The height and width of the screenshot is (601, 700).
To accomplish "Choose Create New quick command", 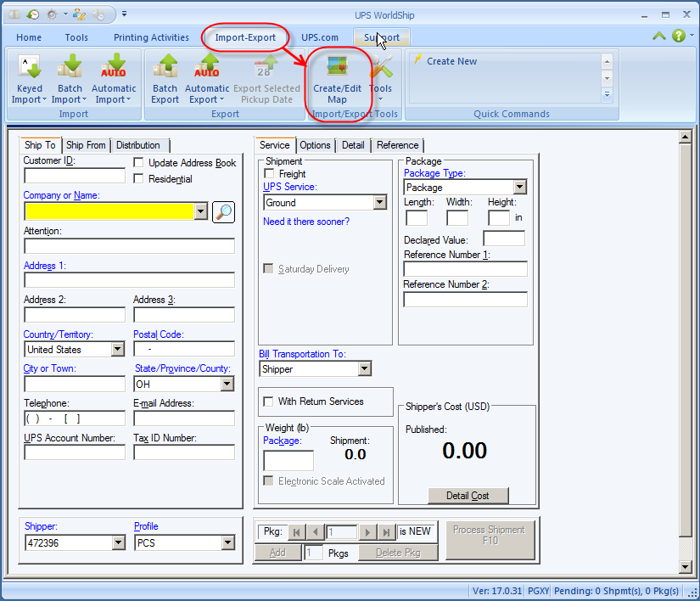I will tap(451, 61).
